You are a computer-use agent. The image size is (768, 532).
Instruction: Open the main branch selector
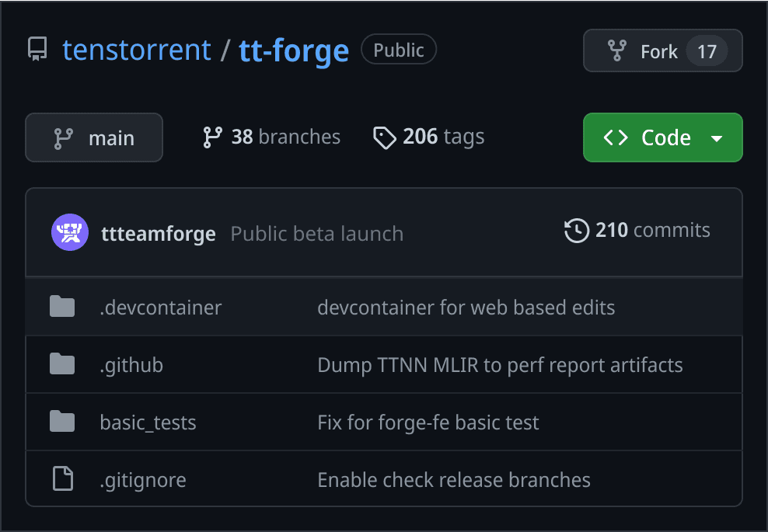tap(93, 137)
